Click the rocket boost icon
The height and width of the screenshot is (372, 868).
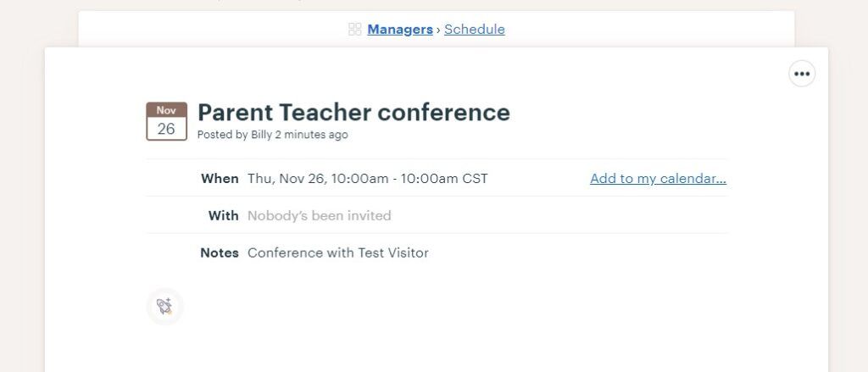click(x=165, y=306)
